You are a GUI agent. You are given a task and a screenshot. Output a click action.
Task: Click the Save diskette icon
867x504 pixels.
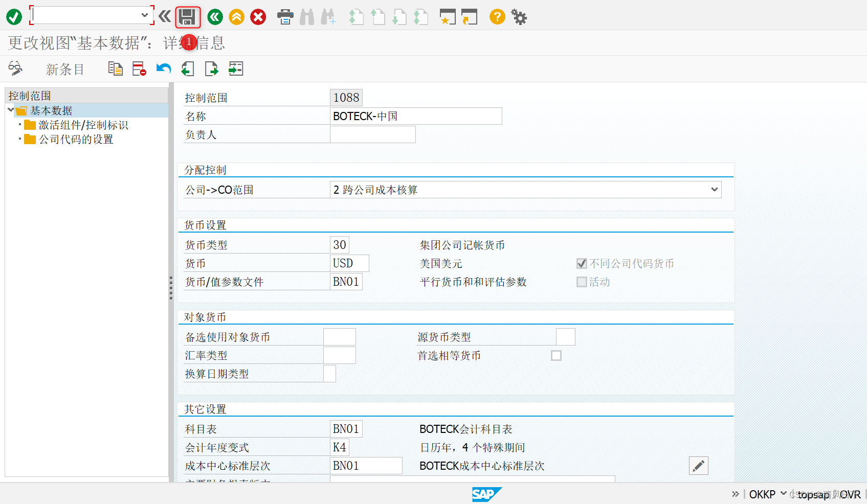click(187, 17)
